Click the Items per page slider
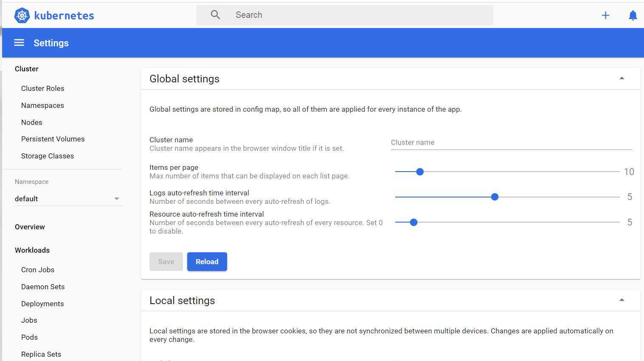 point(507,172)
